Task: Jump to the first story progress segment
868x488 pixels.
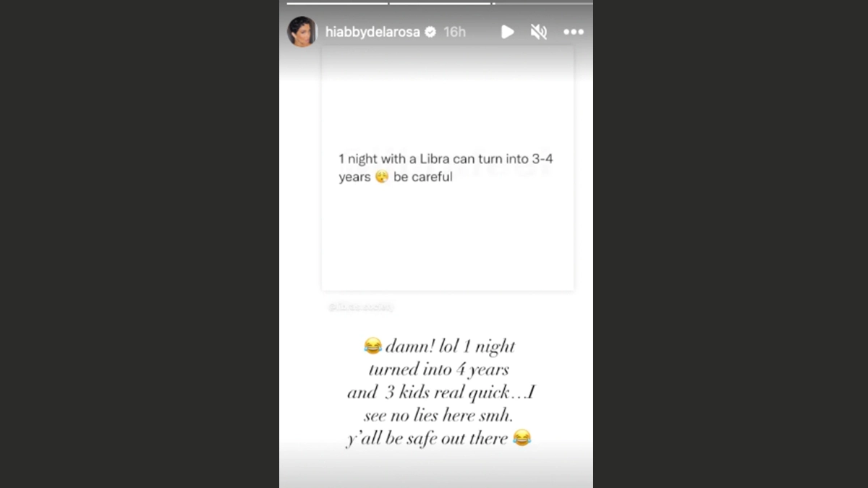Action: point(337,3)
